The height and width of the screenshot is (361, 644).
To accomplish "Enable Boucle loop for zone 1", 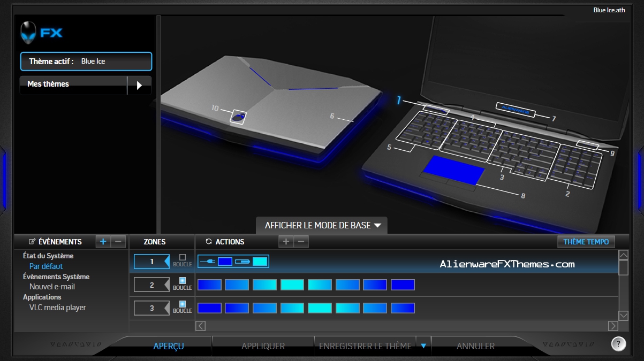I will click(x=182, y=257).
